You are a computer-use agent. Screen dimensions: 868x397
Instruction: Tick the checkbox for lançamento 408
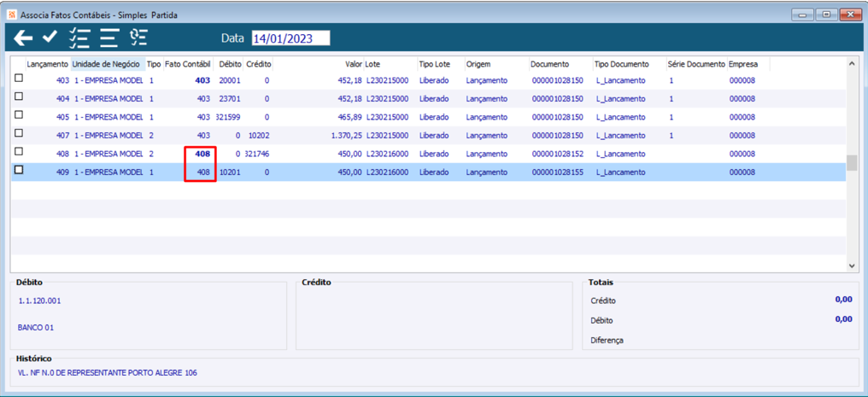click(x=19, y=151)
